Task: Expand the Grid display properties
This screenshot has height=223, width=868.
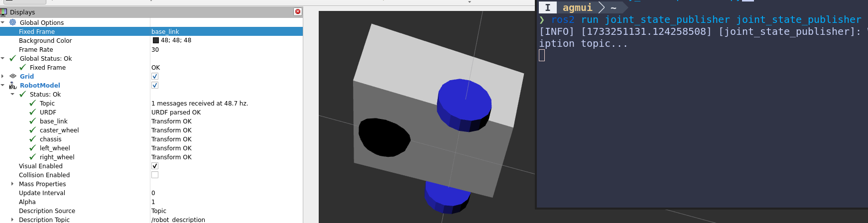Action: [x=3, y=76]
